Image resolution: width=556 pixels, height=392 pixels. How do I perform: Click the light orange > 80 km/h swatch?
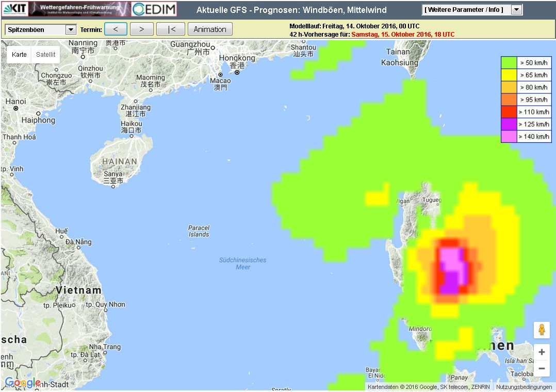coord(509,87)
